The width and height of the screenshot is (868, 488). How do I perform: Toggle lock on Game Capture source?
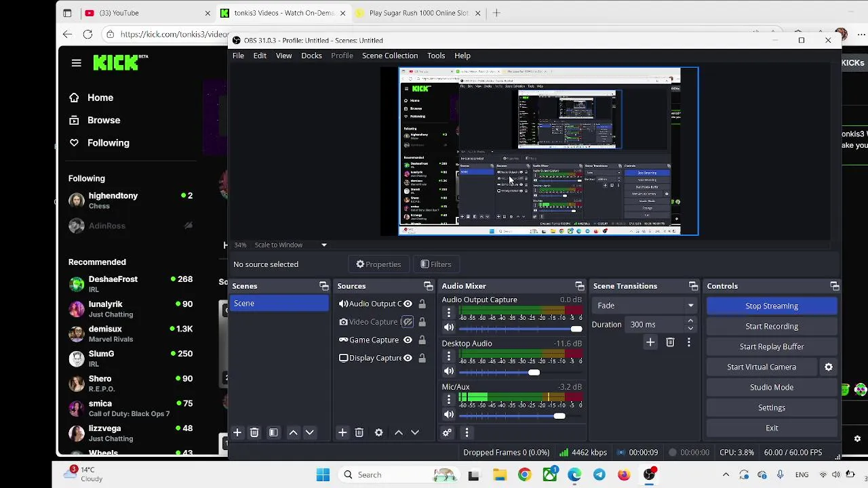click(422, 340)
